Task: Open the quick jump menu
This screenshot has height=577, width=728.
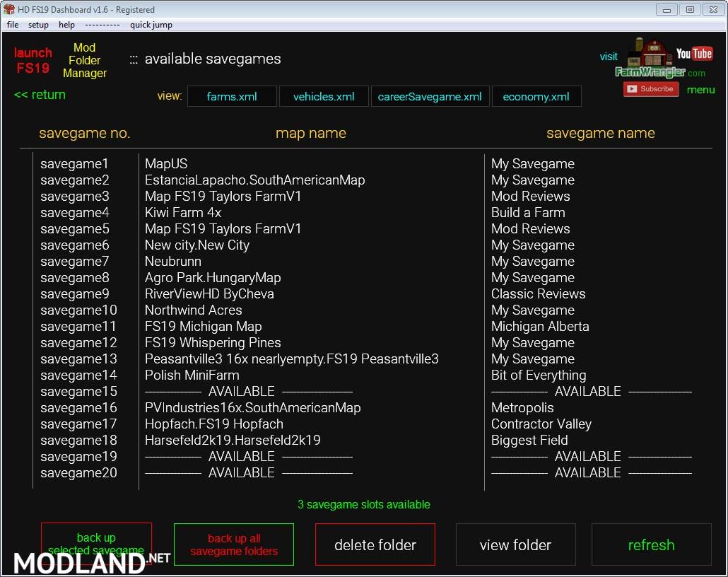Action: [x=151, y=25]
